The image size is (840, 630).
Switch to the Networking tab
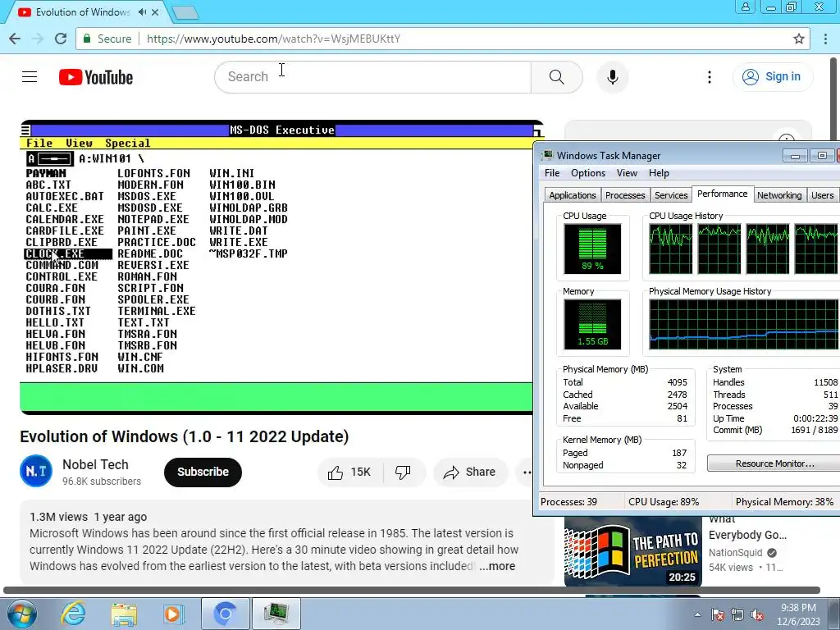pyautogui.click(x=779, y=195)
